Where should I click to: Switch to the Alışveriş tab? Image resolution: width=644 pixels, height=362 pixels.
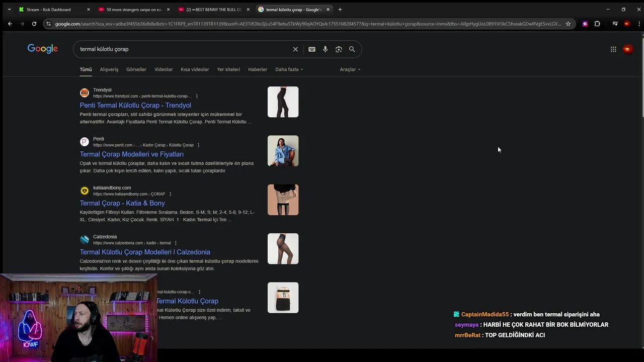pyautogui.click(x=109, y=69)
